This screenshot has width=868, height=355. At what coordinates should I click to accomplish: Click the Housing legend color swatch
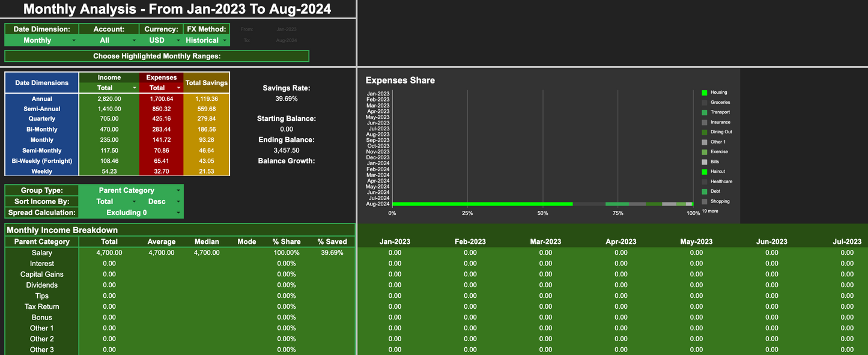(704, 93)
